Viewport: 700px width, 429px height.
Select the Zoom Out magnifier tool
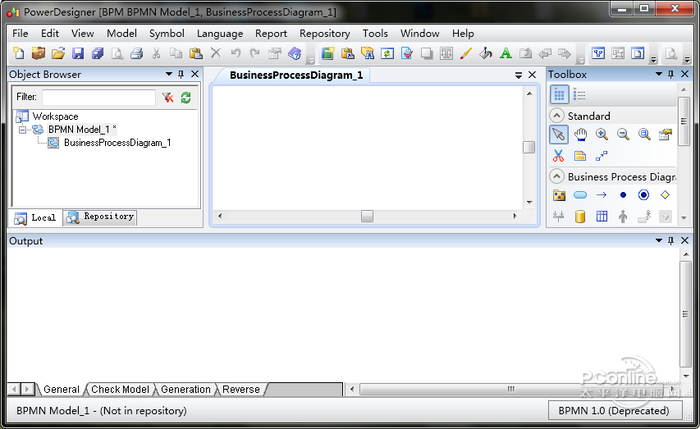pyautogui.click(x=623, y=134)
